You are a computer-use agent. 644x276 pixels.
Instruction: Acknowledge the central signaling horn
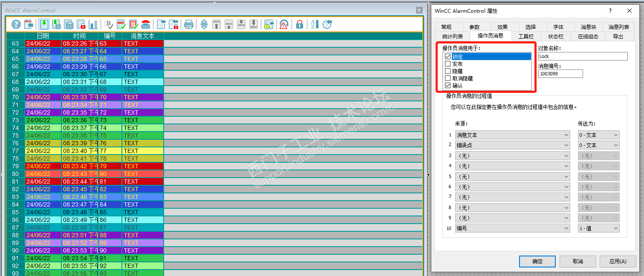click(109, 24)
